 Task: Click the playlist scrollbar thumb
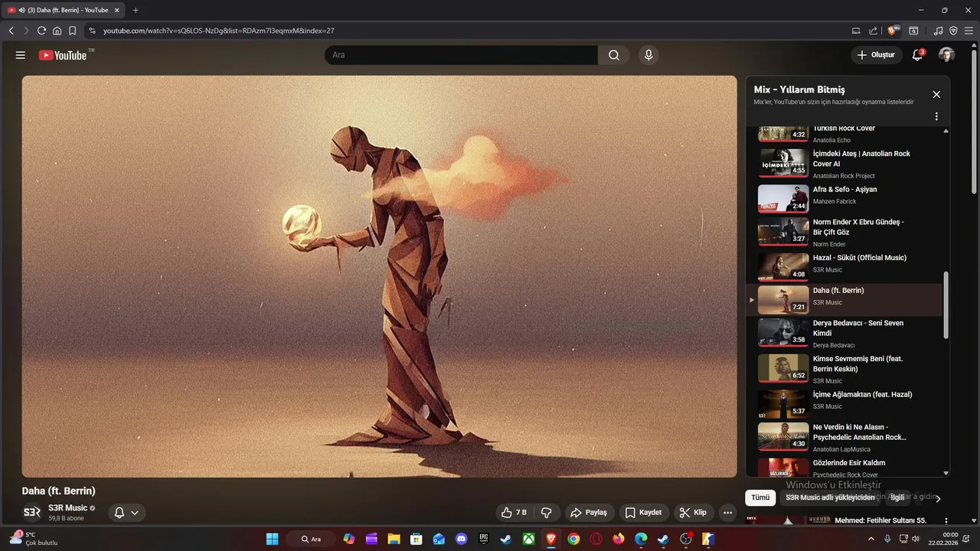tap(946, 305)
